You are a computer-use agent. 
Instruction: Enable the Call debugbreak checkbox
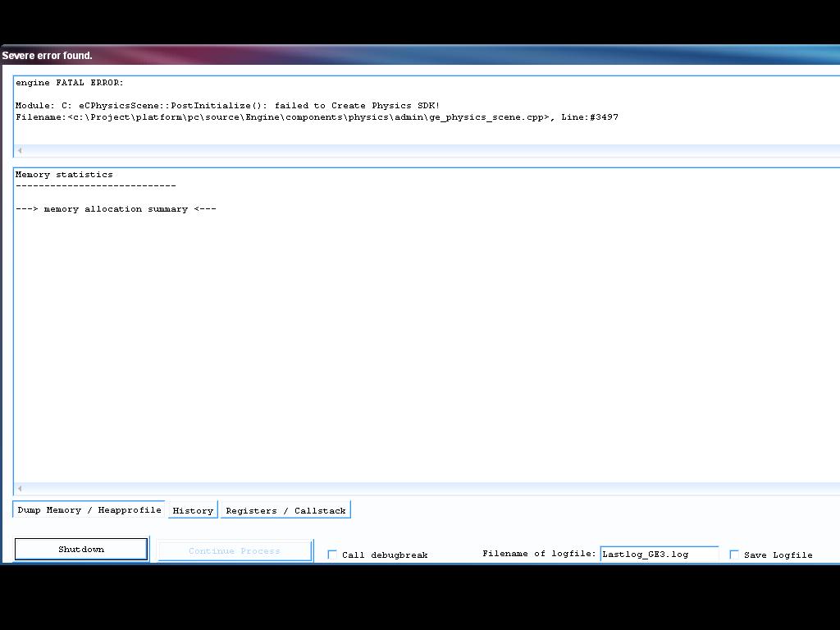tap(332, 555)
